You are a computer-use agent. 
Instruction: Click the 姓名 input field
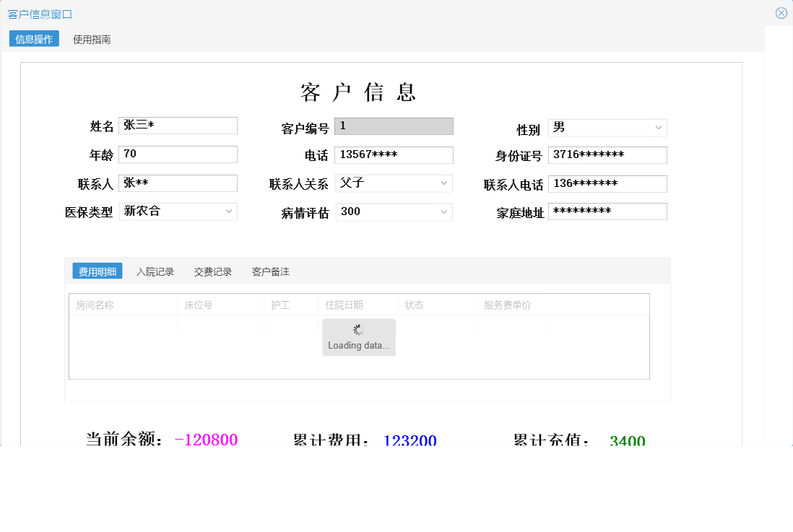[178, 125]
